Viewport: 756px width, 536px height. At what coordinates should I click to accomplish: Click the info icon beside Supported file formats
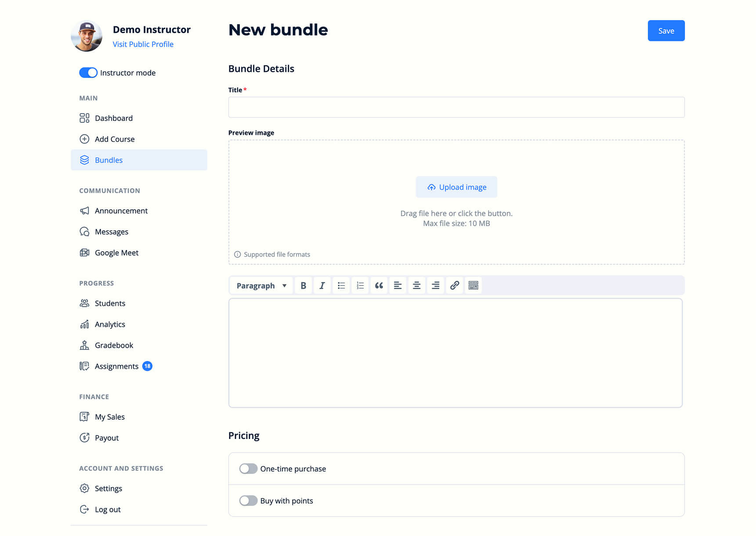coord(238,255)
